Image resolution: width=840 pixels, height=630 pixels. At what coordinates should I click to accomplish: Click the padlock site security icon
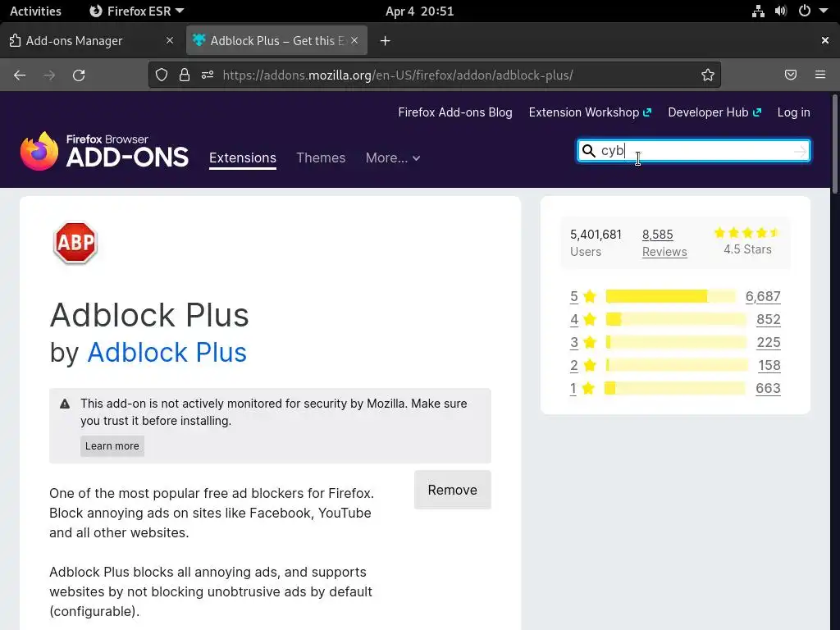coord(185,75)
